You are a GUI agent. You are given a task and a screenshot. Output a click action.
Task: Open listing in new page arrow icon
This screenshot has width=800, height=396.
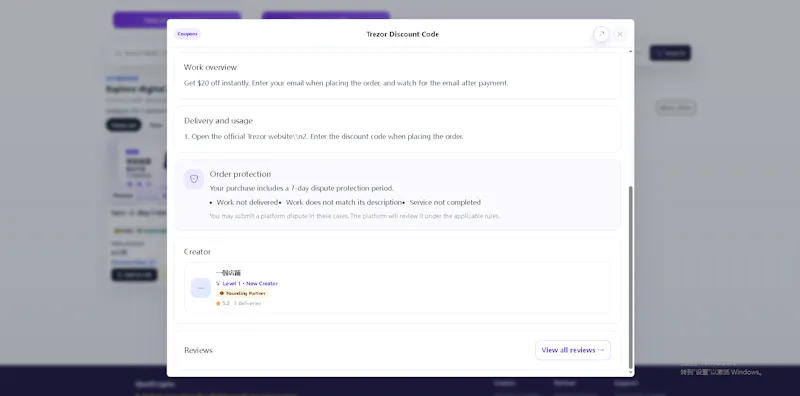coord(601,34)
